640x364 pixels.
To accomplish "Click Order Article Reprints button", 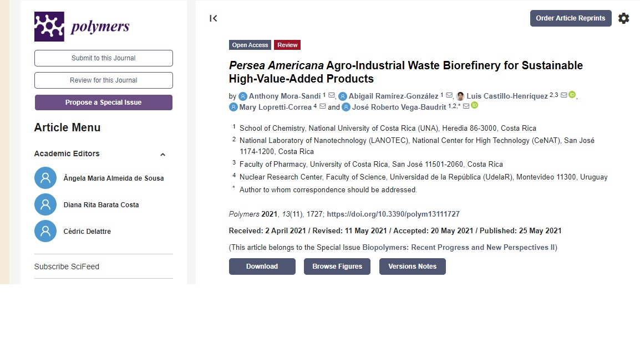I will click(x=571, y=18).
